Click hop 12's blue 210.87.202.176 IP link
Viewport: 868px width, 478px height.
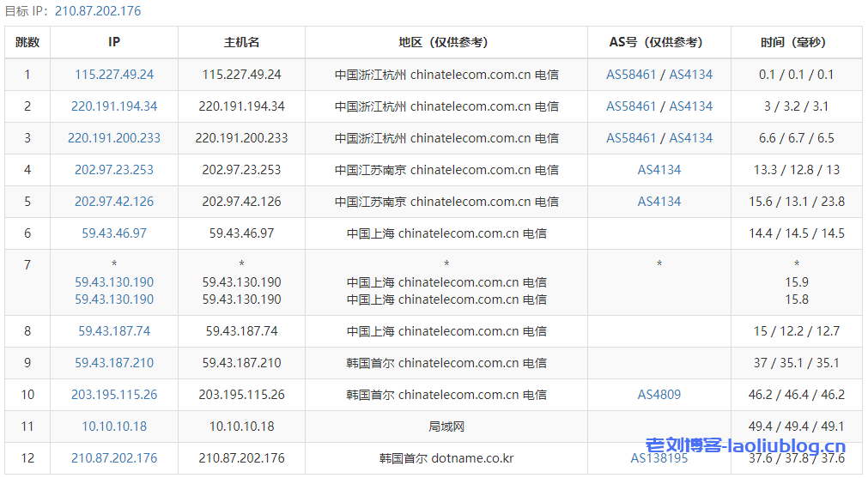[114, 458]
